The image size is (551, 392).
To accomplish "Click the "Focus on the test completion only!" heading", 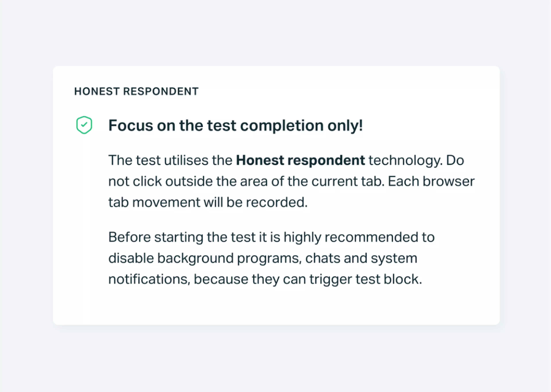I will point(235,126).
